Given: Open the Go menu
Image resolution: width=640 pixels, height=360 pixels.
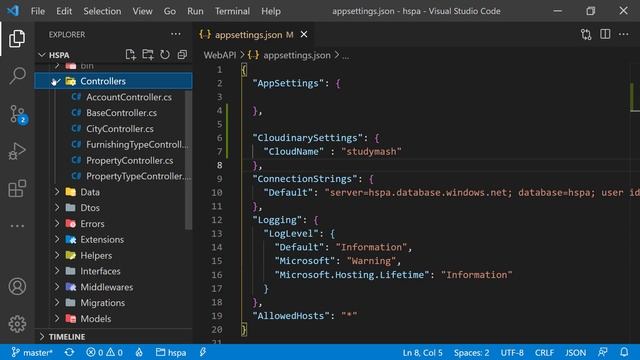Looking at the screenshot, I should coord(170,11).
